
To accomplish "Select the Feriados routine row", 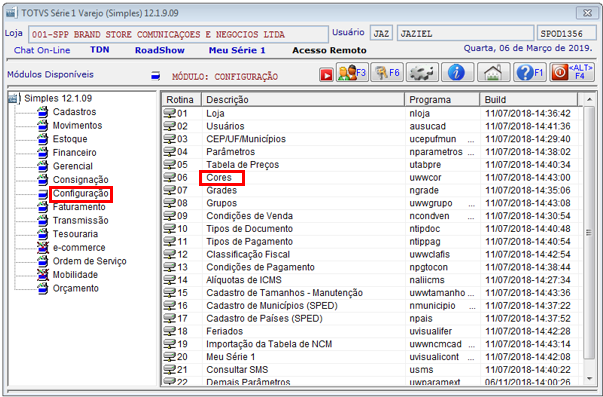I will (x=371, y=331).
